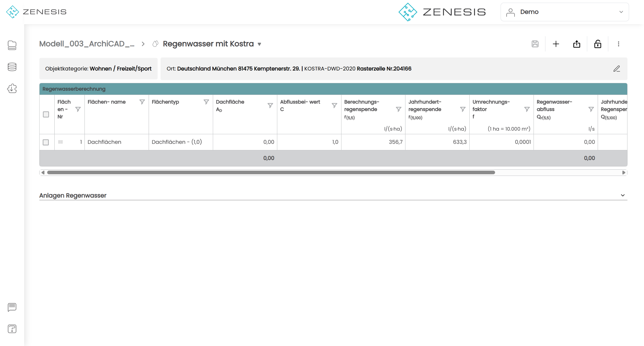Edit location with the pencil icon
The width and height of the screenshot is (644, 346).
tap(616, 69)
